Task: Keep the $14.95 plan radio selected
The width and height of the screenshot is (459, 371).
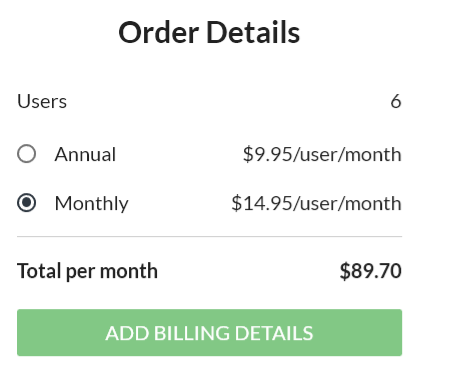Action: click(x=27, y=203)
